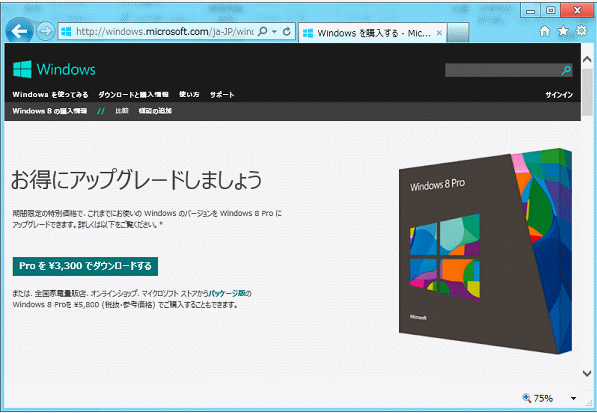Open a new blank tab
The height and width of the screenshot is (413, 597).
[x=457, y=33]
